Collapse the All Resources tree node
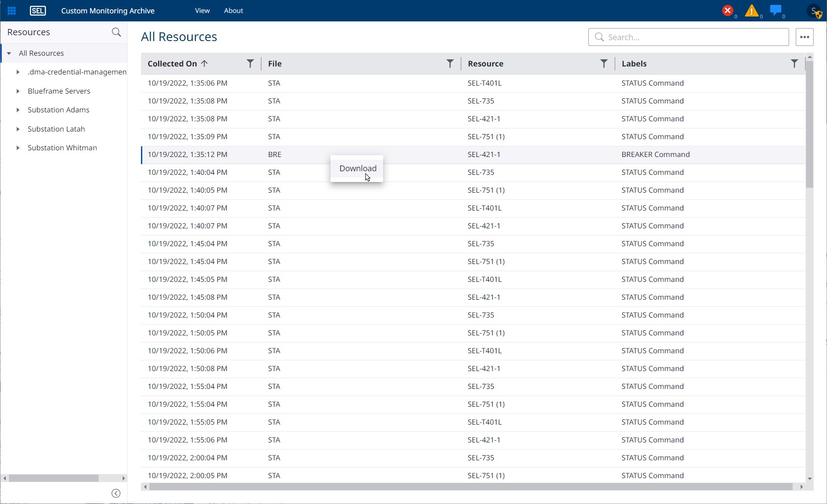Image resolution: width=827 pixels, height=504 pixels. 9,54
